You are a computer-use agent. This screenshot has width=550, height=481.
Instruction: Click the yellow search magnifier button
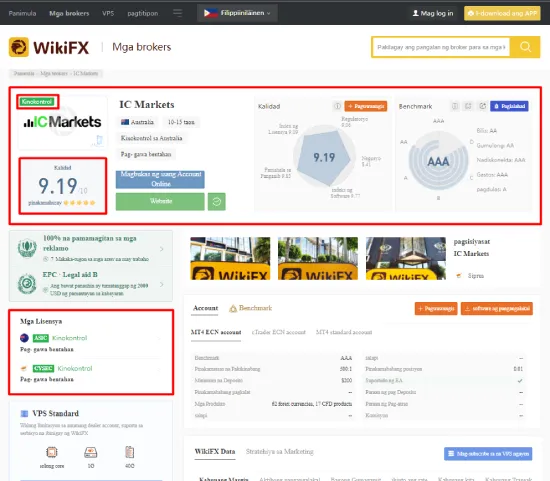[525, 47]
